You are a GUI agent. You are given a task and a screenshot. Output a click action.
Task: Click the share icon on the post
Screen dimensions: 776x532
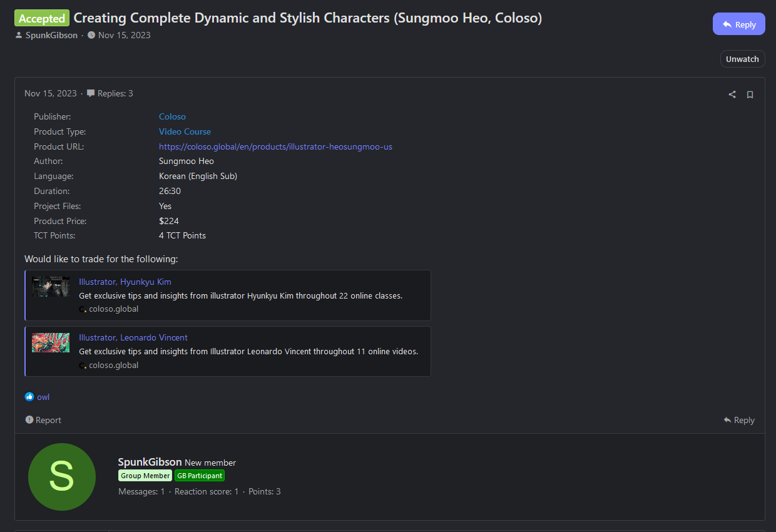(732, 95)
